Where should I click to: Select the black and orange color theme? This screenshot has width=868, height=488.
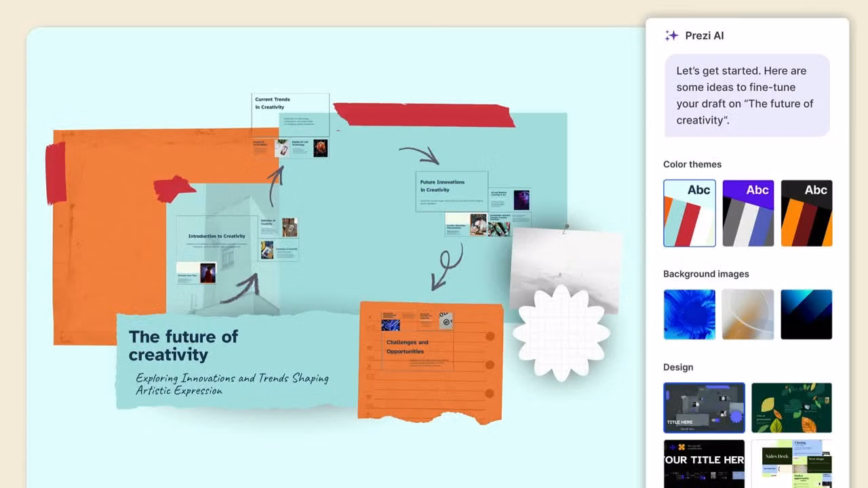(806, 212)
